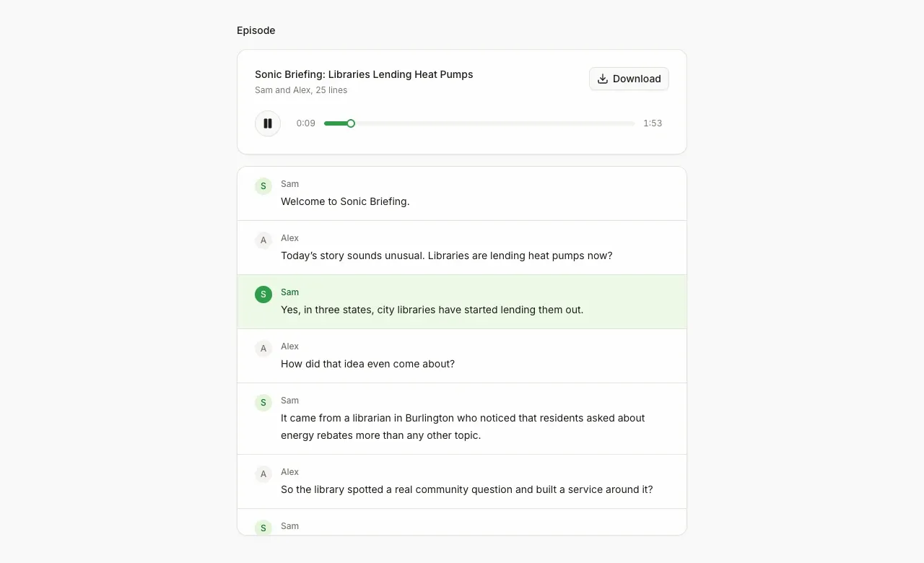Click the total duration 1:53

[653, 123]
